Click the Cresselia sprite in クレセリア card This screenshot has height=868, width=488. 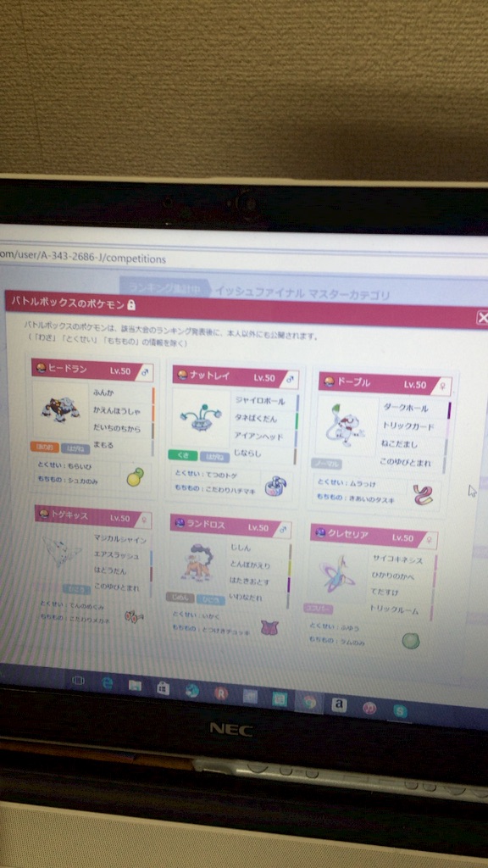pos(337,576)
